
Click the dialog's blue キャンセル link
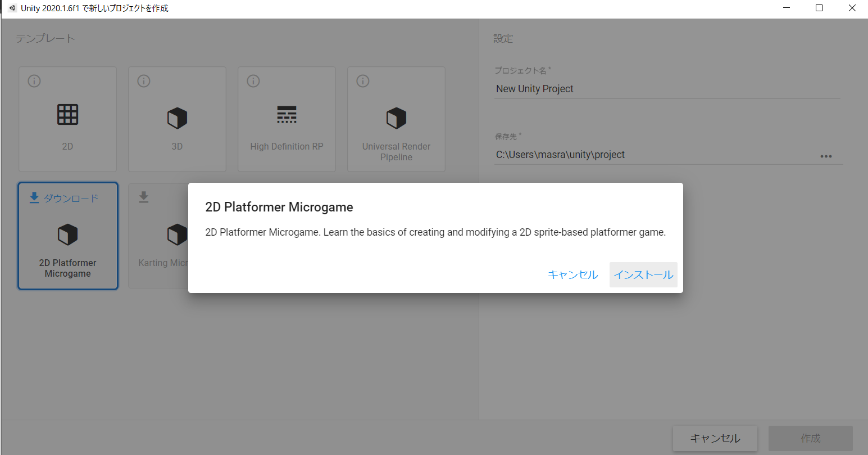click(573, 274)
